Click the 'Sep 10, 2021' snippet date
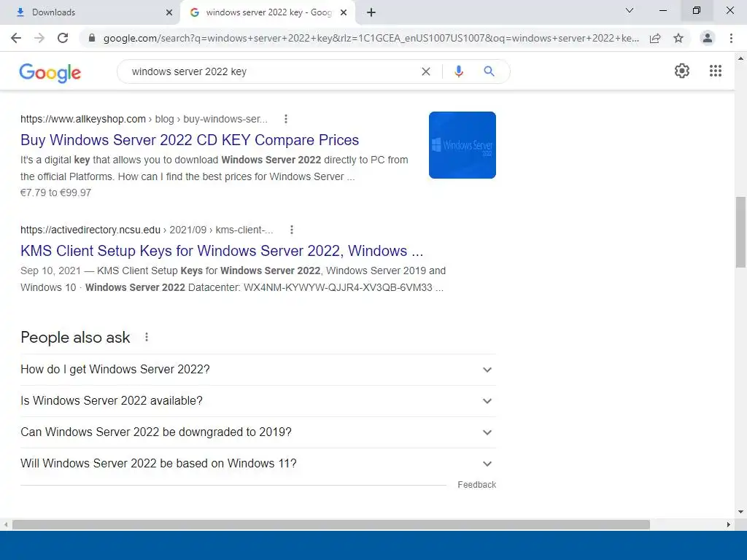The width and height of the screenshot is (747, 560). coord(50,271)
